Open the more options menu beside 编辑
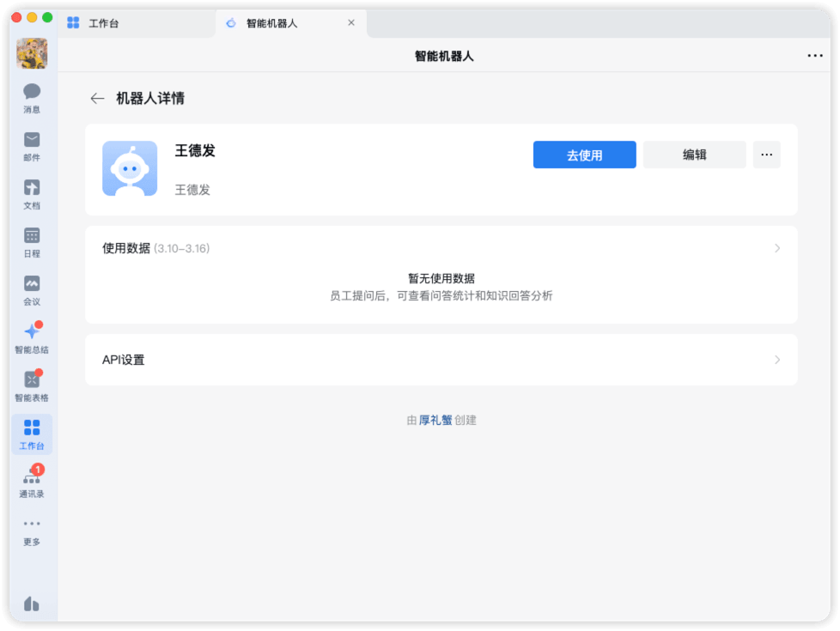The width and height of the screenshot is (840, 631). pyautogui.click(x=767, y=155)
